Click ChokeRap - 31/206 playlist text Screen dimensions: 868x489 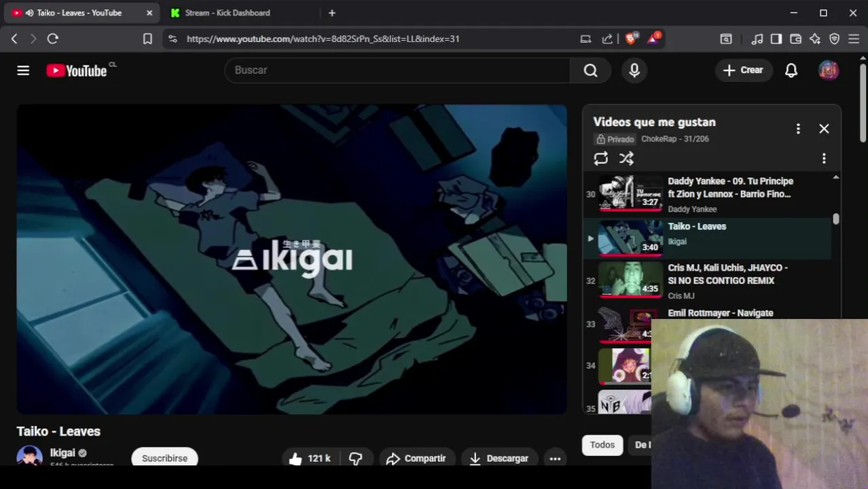(x=675, y=139)
